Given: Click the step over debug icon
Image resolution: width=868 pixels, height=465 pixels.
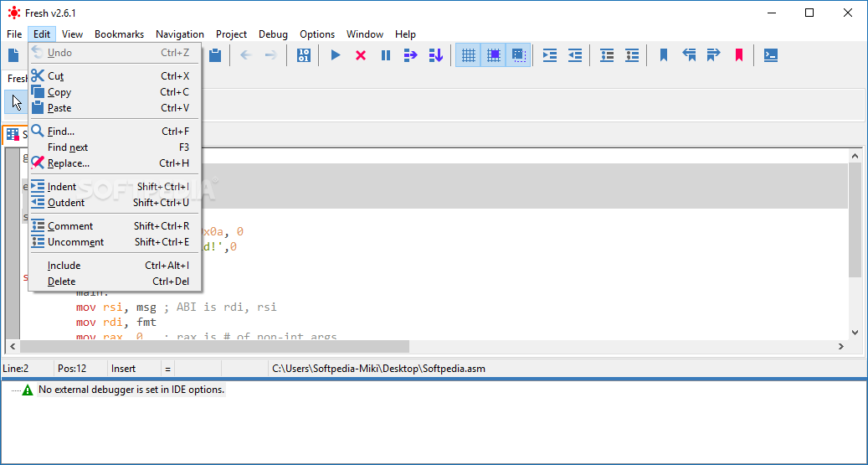Looking at the screenshot, I should pyautogui.click(x=411, y=54).
